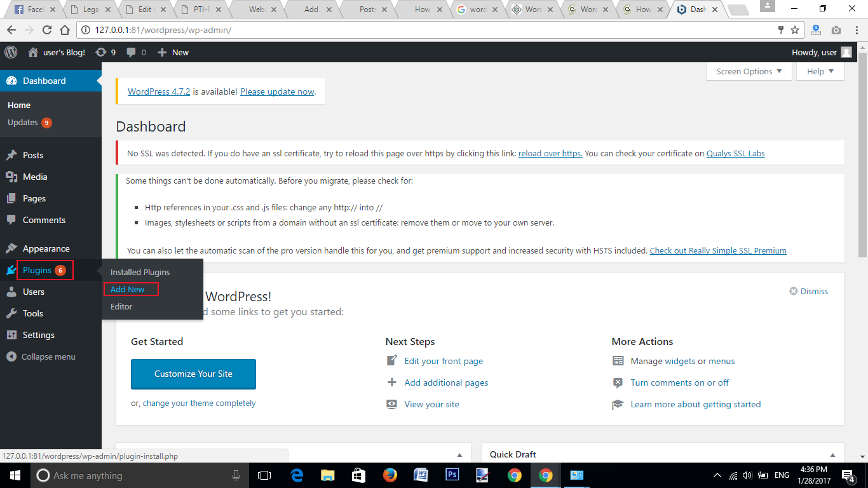
Task: Click the browser Home button
Action: coord(64,30)
